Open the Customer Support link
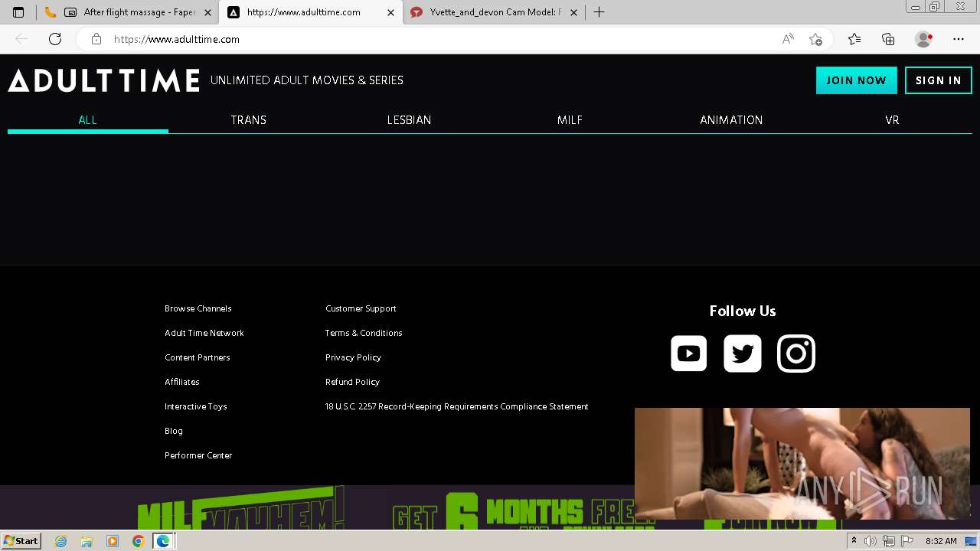This screenshot has height=551, width=980. point(361,308)
